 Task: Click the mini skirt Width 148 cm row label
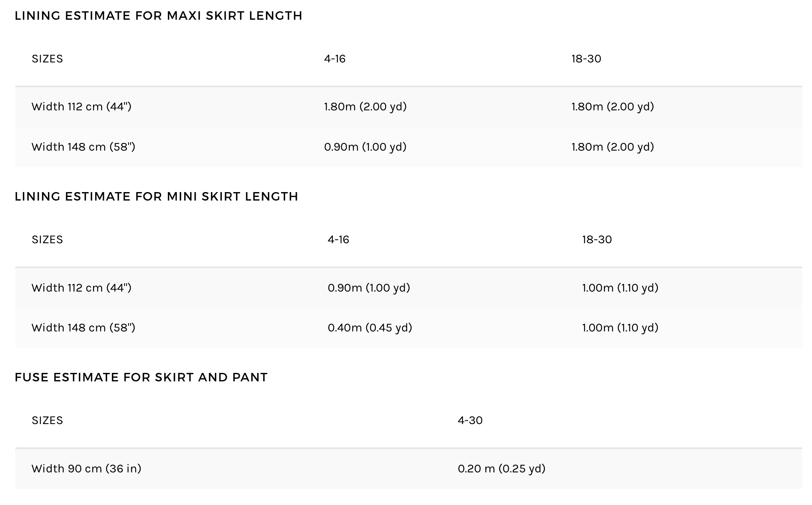pos(83,327)
